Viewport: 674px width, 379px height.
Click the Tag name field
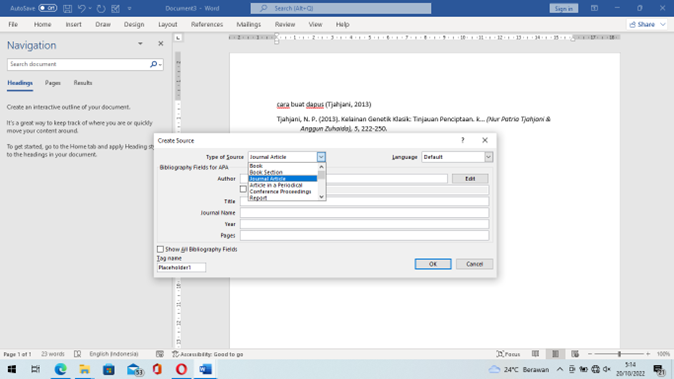click(181, 267)
